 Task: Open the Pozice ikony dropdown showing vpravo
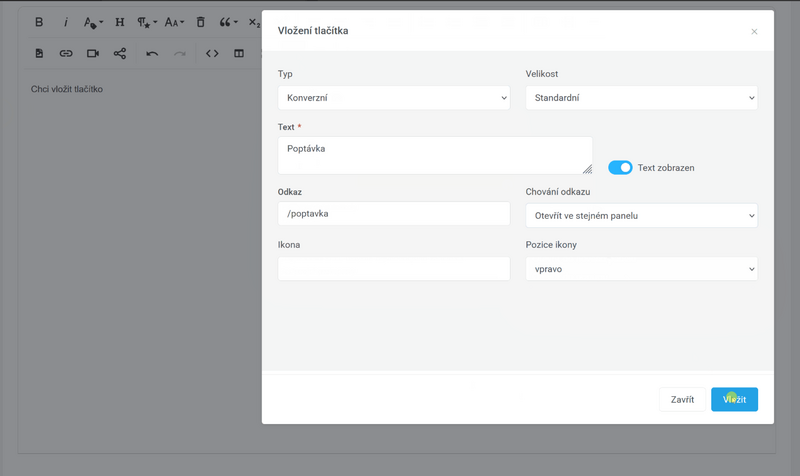641,269
